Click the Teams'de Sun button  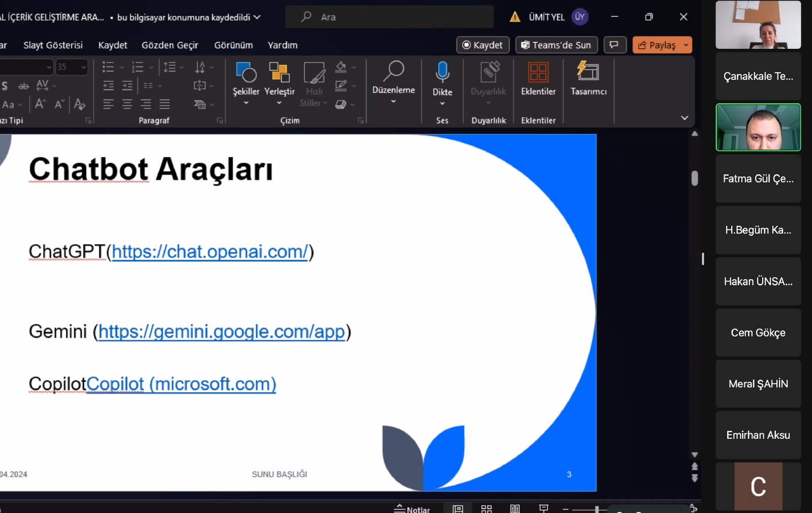556,45
